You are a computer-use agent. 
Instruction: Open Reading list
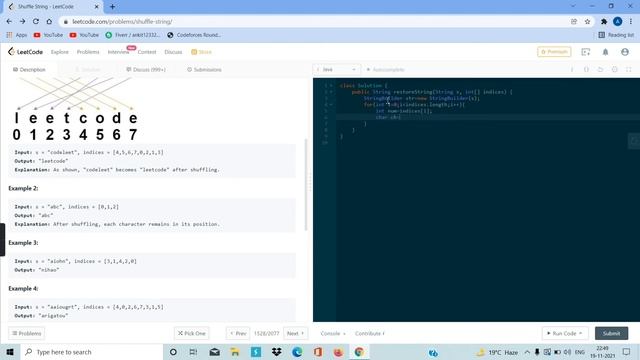tap(616, 35)
